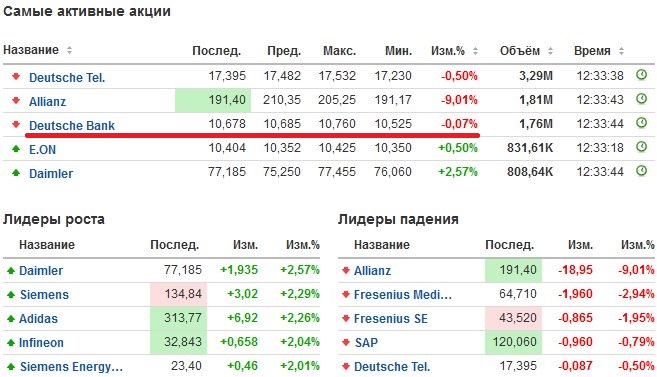Screen dimensions: 657x377
Task: Open the Deutsche Bank stock link
Action: pos(72,125)
